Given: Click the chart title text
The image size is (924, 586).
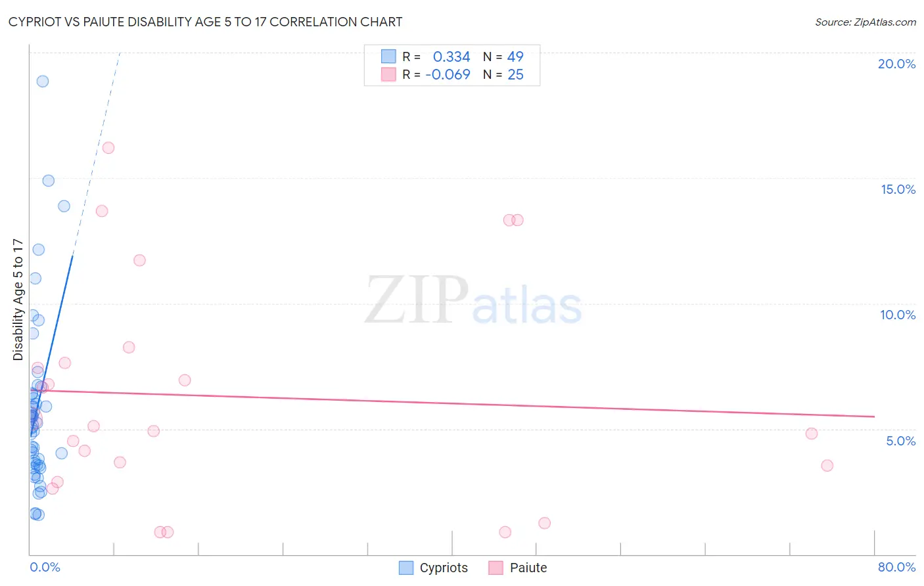Looking at the screenshot, I should (x=205, y=22).
